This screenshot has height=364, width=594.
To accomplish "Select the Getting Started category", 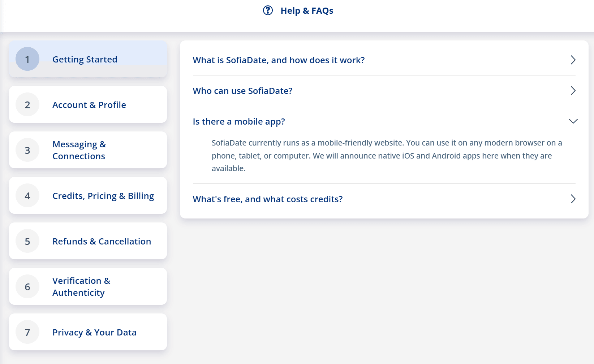I will click(88, 59).
